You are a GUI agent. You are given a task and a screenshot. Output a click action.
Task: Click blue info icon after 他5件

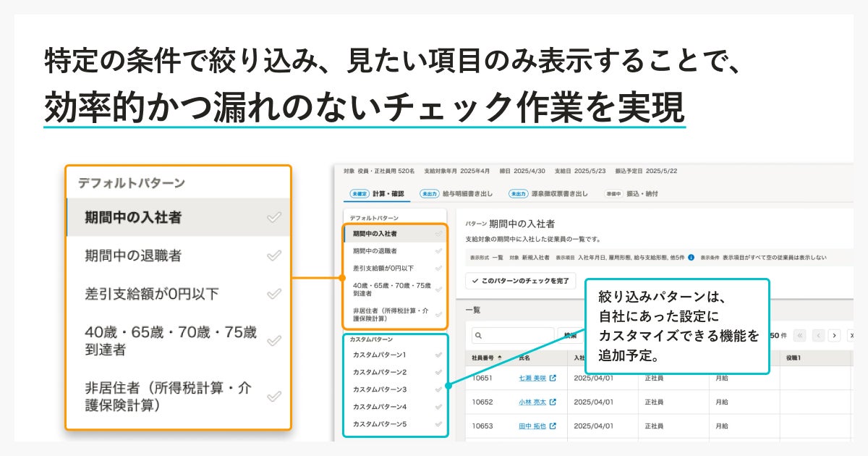click(x=692, y=257)
